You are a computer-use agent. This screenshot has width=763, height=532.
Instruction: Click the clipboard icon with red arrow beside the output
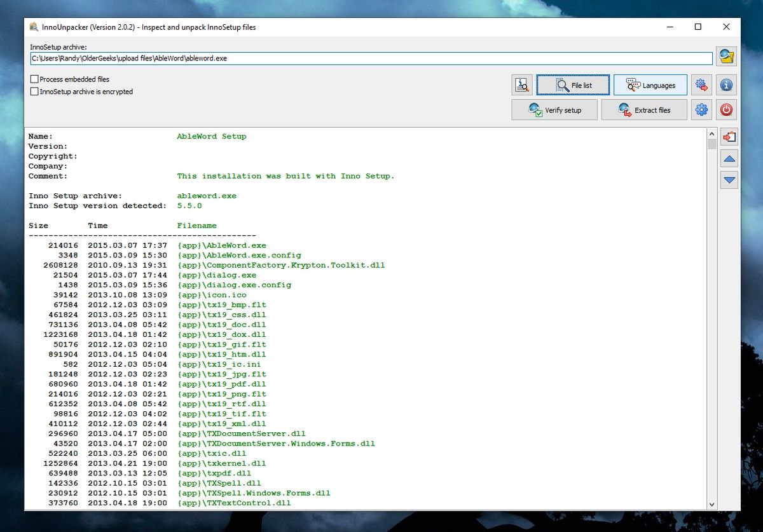point(729,137)
